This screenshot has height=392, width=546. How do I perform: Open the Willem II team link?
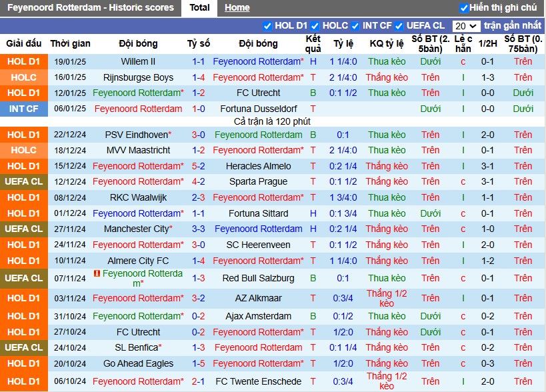pyautogui.click(x=138, y=61)
